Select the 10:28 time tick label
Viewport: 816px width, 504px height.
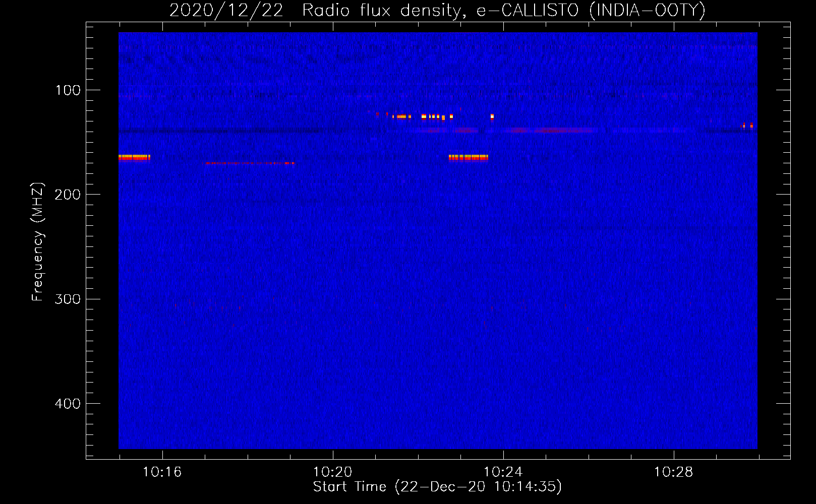point(673,472)
